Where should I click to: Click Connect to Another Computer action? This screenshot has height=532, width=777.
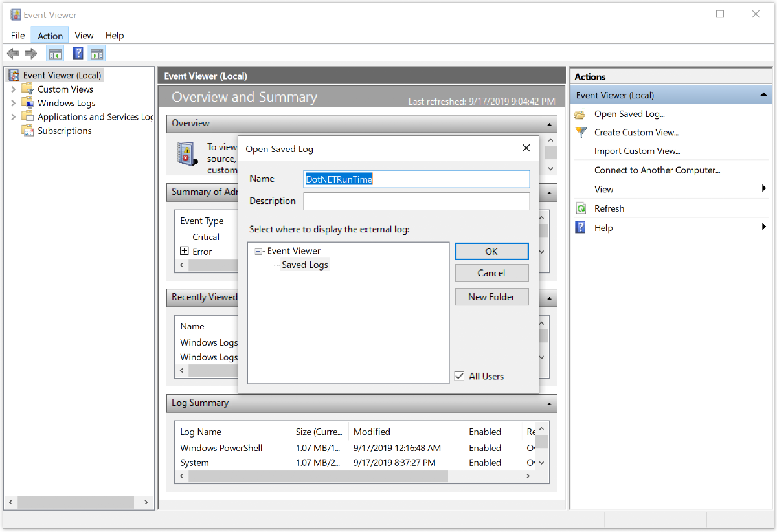657,170
